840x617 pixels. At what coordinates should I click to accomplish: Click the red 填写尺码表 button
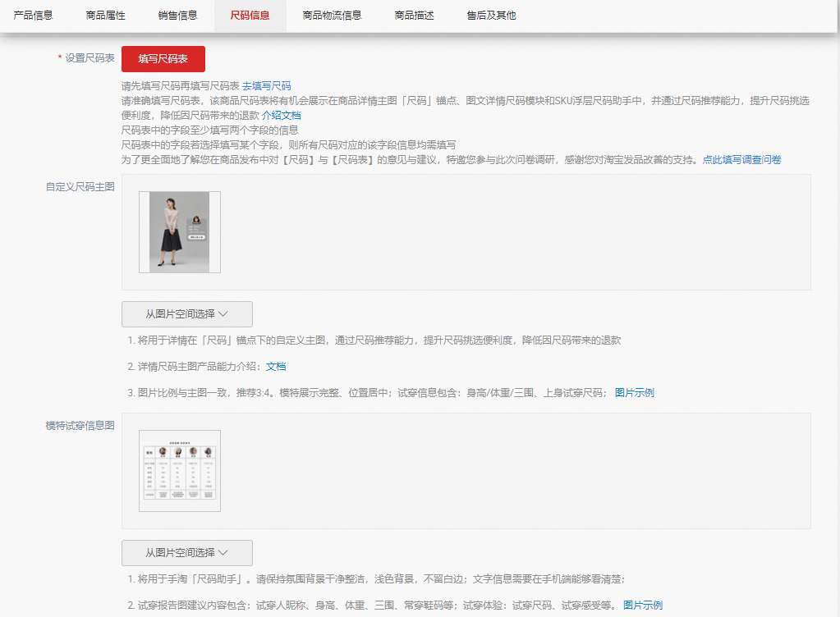pyautogui.click(x=163, y=59)
